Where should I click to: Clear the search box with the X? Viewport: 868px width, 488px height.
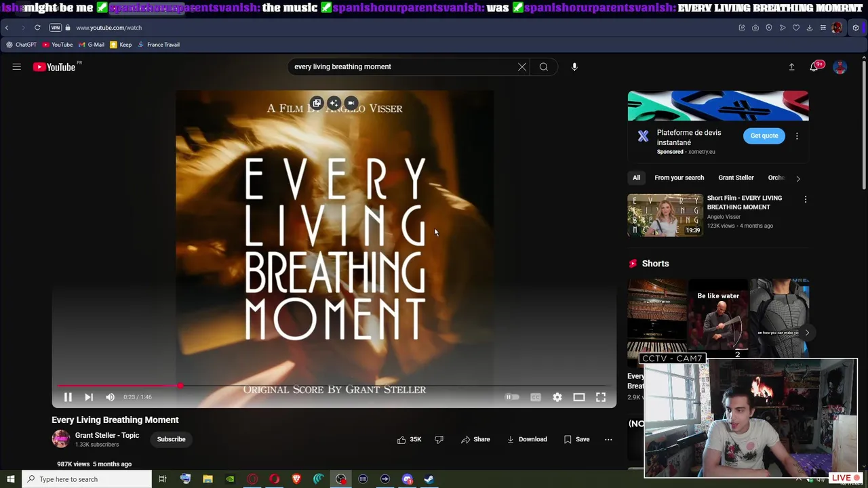point(522,67)
